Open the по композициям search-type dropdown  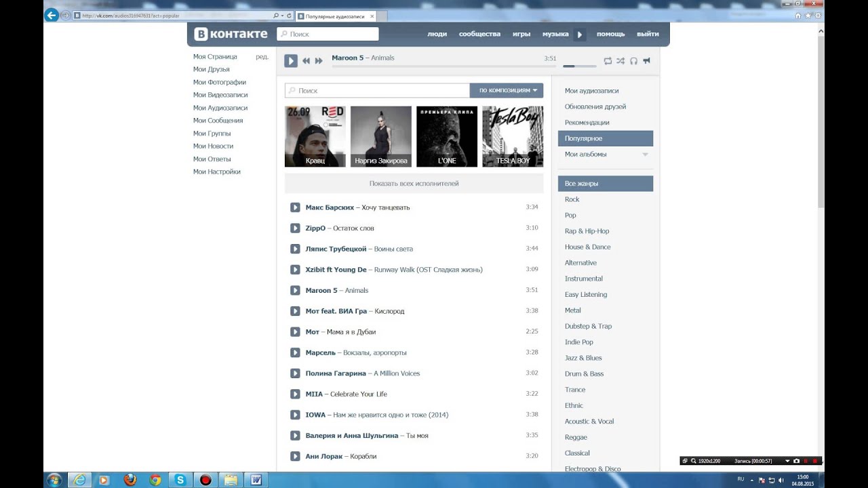click(507, 90)
